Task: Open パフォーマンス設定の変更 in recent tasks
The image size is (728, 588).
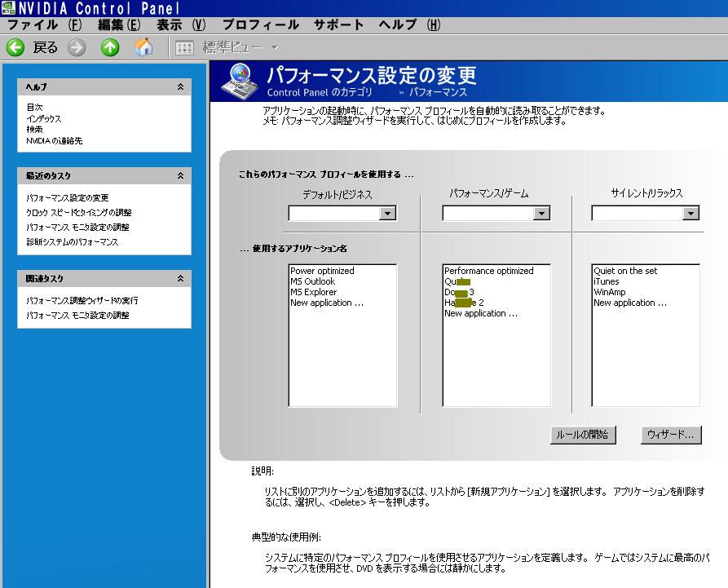Action: [x=68, y=198]
